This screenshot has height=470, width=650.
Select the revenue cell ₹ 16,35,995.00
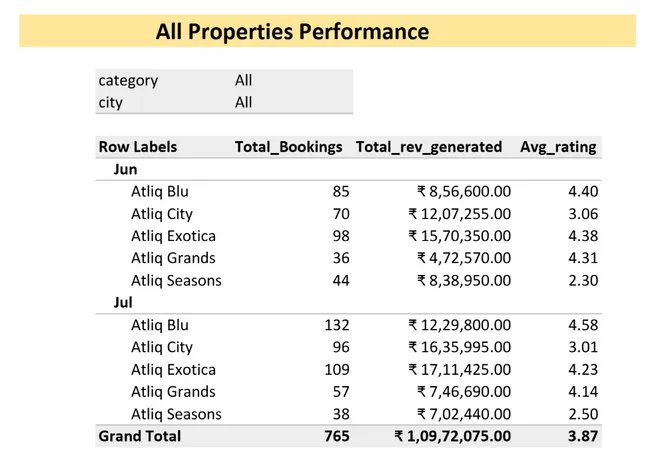[x=459, y=347]
